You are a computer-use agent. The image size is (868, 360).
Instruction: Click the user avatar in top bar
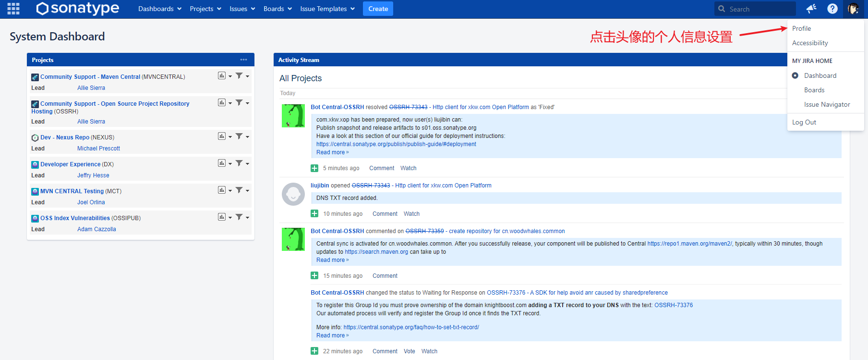pos(853,9)
